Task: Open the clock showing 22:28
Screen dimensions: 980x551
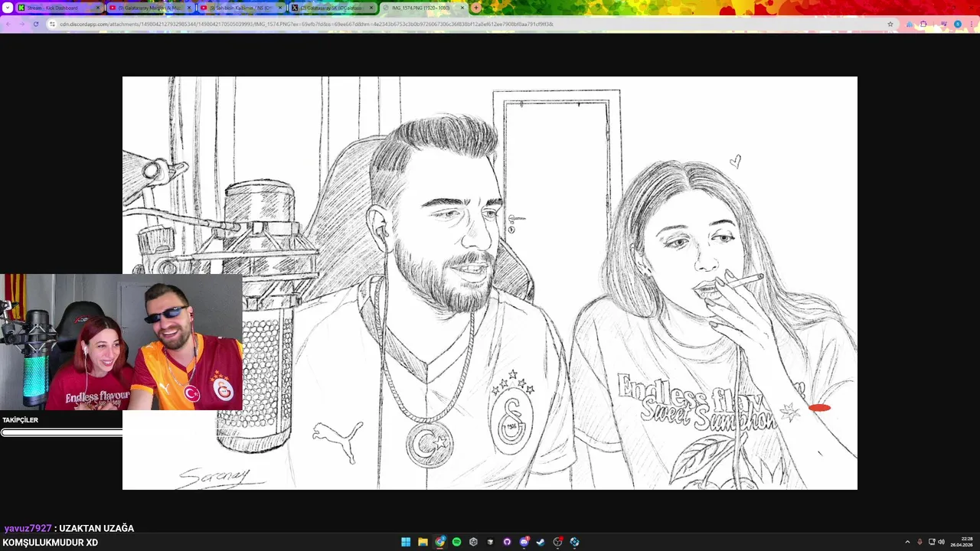Action: pos(962,542)
